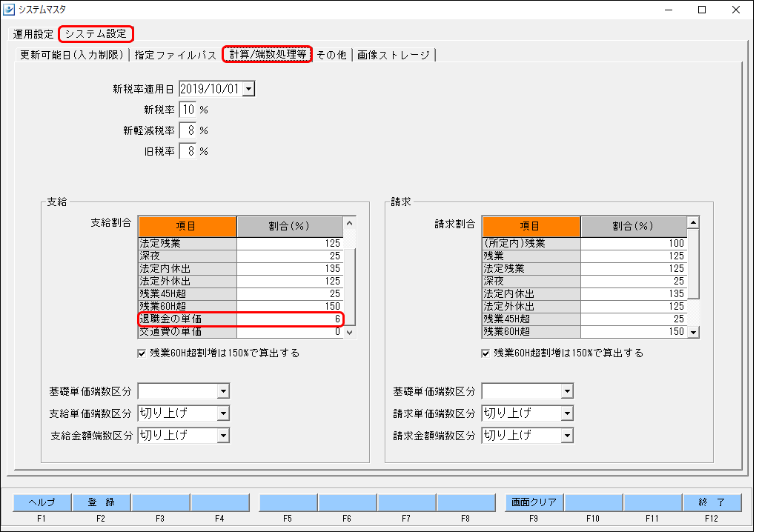Screen dimensions: 759x532
Task: Open the 請求単価端数区分 dropdown
Action: coord(567,413)
